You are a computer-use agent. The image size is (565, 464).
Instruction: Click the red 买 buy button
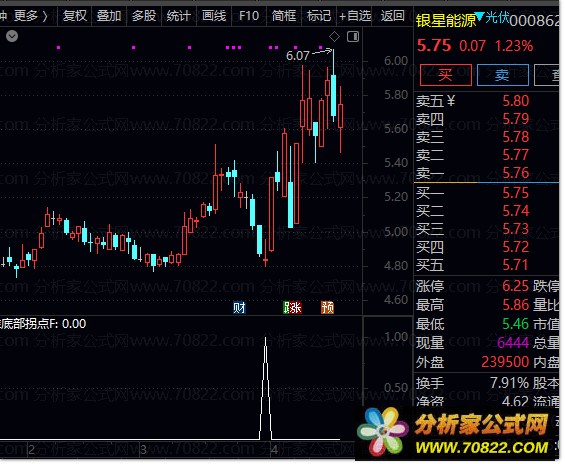pyautogui.click(x=447, y=75)
